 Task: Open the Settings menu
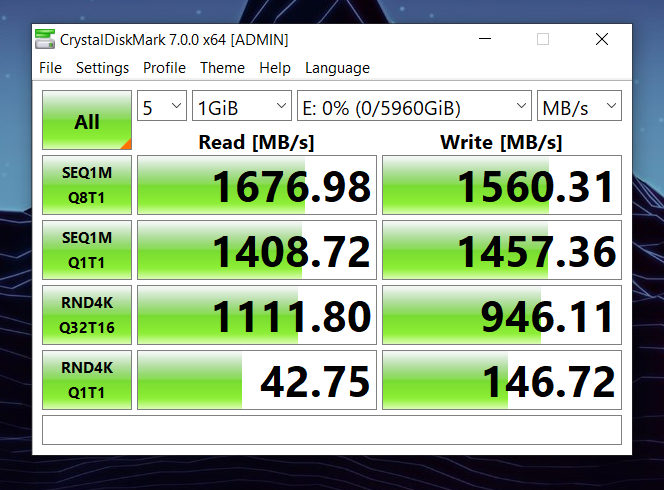click(102, 68)
